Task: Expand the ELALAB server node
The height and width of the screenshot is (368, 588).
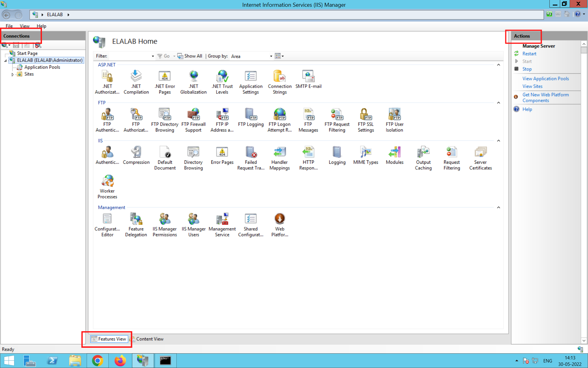Action: pos(6,60)
